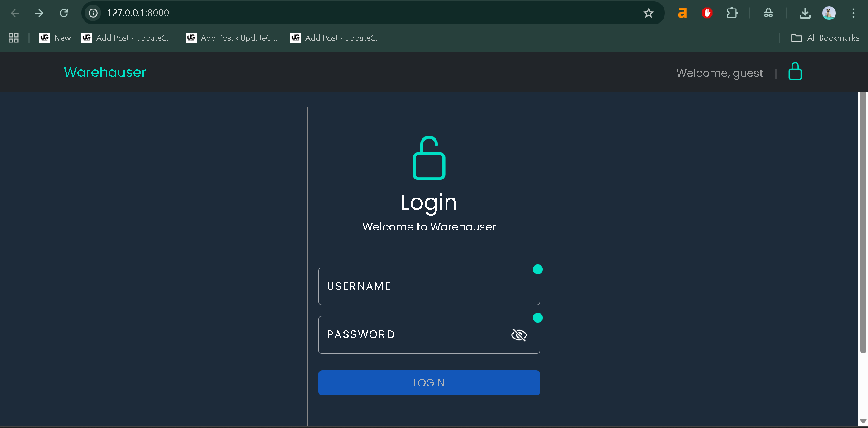Click the page's vertical scrollbar thumb
The width and height of the screenshot is (868, 428).
click(863, 221)
